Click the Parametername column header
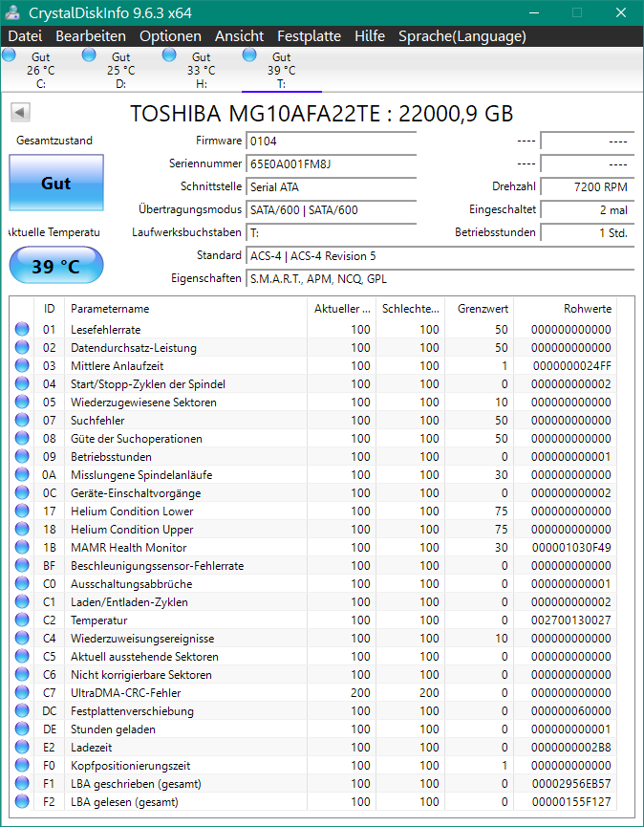The image size is (644, 827). 185,309
